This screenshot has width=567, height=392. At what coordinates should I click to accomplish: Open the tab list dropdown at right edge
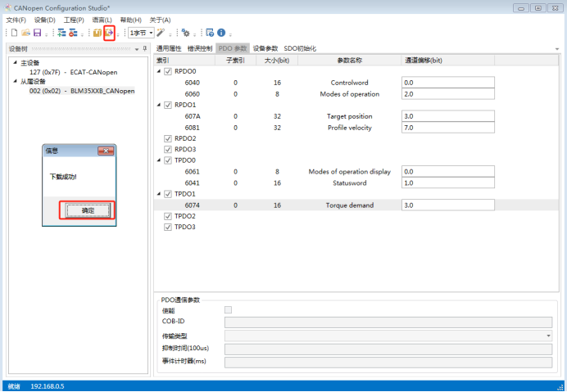(557, 49)
